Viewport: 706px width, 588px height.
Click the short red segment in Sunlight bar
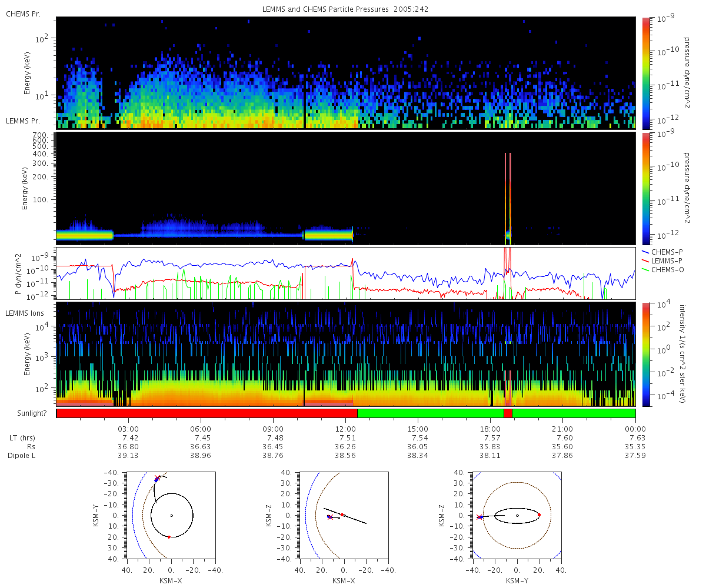(x=508, y=413)
